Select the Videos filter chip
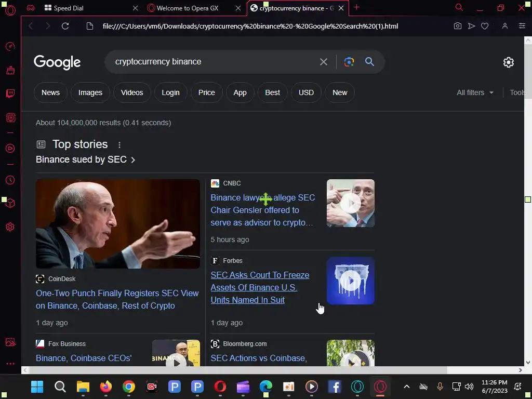 pyautogui.click(x=132, y=92)
